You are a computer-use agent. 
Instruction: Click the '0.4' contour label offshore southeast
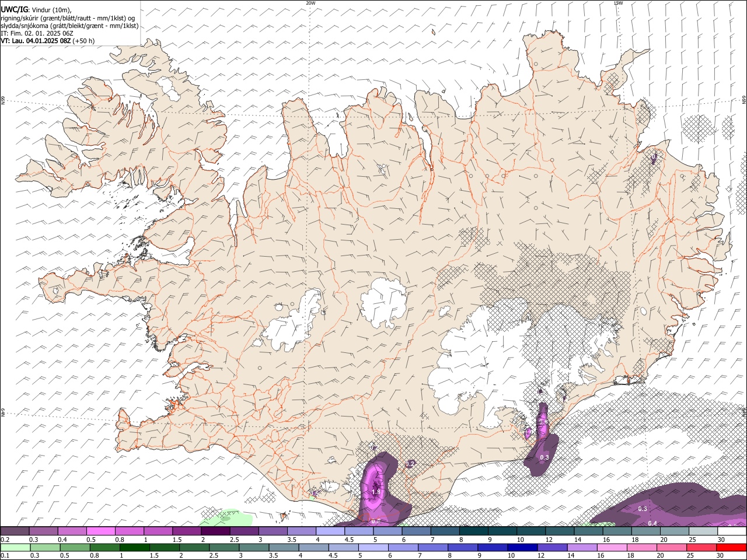(x=652, y=523)
